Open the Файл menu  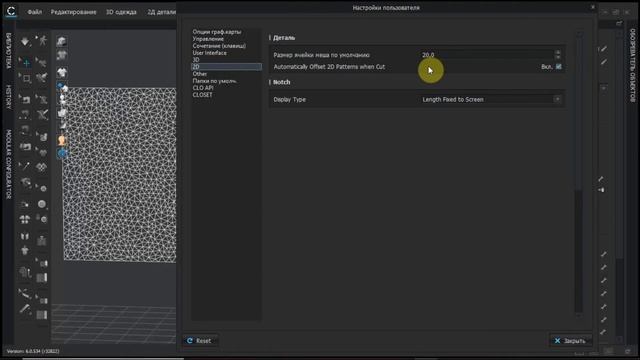click(35, 12)
